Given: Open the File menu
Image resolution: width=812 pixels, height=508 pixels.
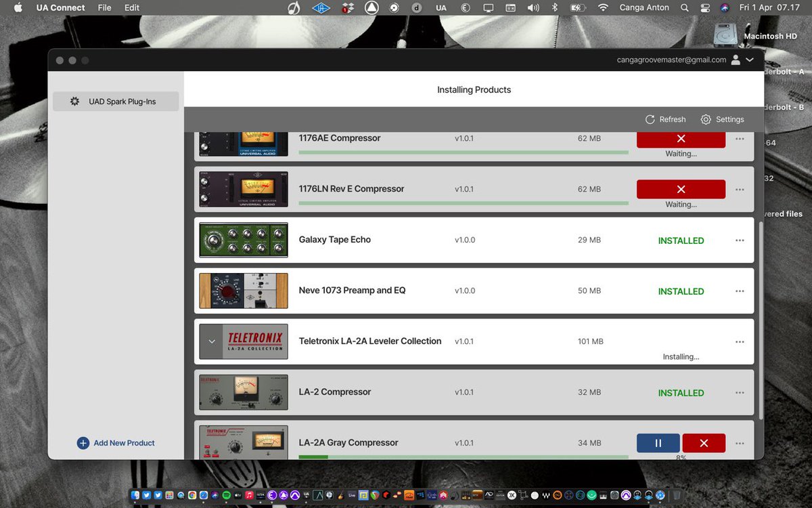Looking at the screenshot, I should (104, 7).
